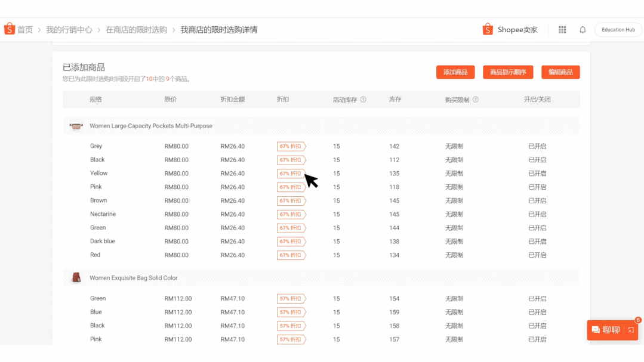Open the apps grid icon in the top bar
Image resolution: width=644 pixels, height=362 pixels.
[562, 29]
